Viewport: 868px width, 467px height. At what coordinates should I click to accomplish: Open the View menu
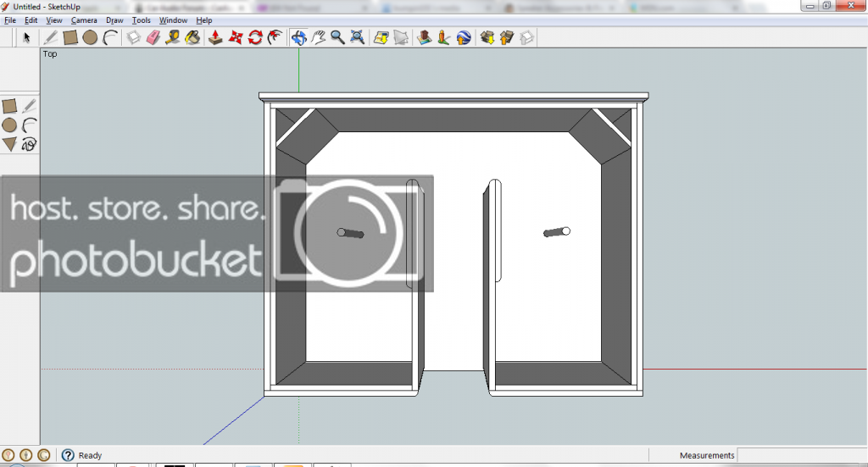click(x=53, y=20)
